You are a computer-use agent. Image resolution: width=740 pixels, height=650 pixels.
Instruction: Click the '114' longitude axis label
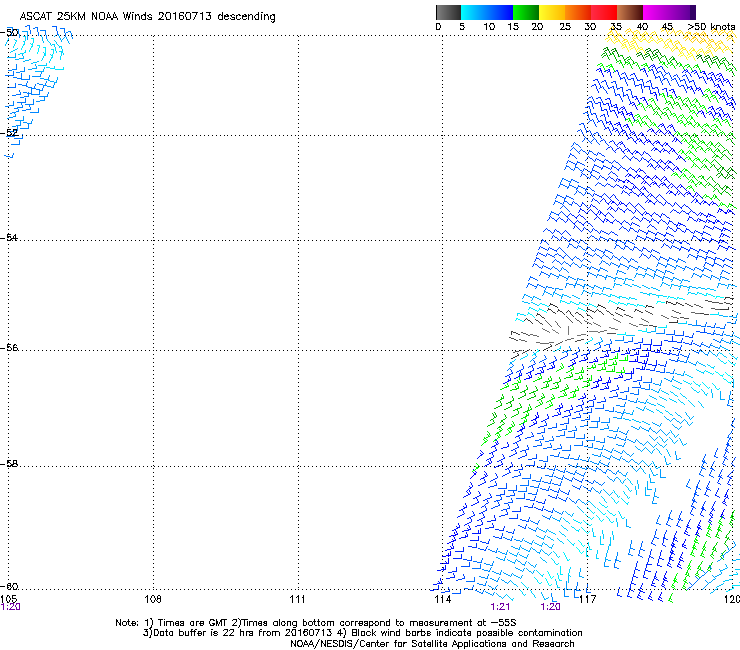442,599
